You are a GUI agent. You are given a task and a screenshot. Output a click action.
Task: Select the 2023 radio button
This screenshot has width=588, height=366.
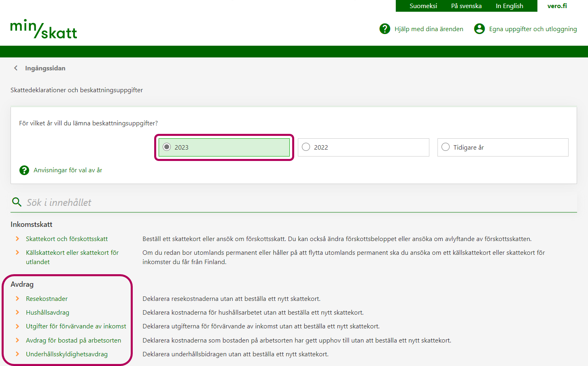pyautogui.click(x=167, y=147)
